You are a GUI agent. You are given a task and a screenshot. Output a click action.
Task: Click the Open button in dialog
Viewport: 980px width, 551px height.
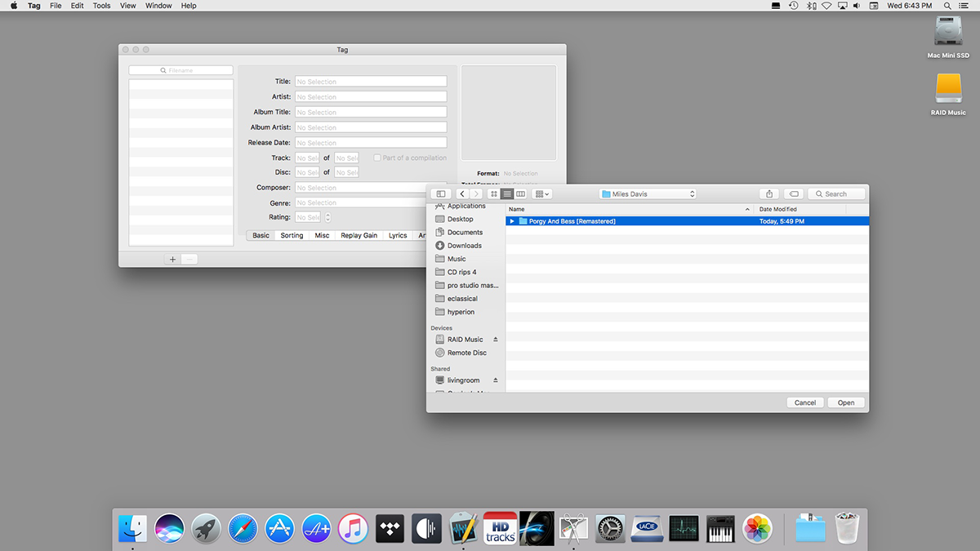point(846,402)
